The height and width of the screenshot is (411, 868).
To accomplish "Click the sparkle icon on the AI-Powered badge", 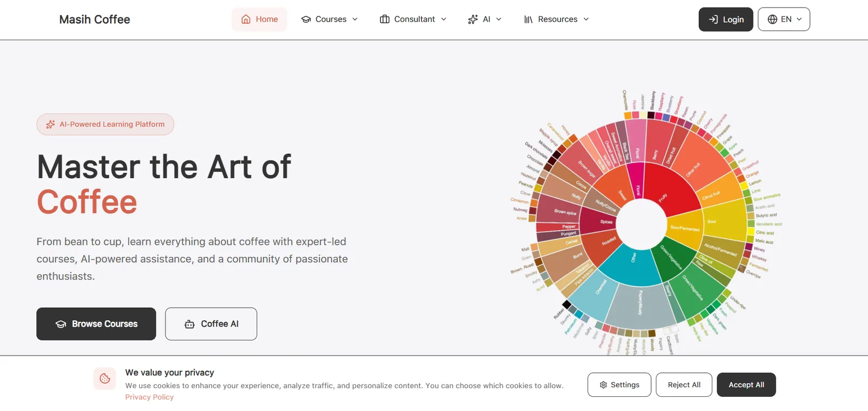I will tap(50, 124).
